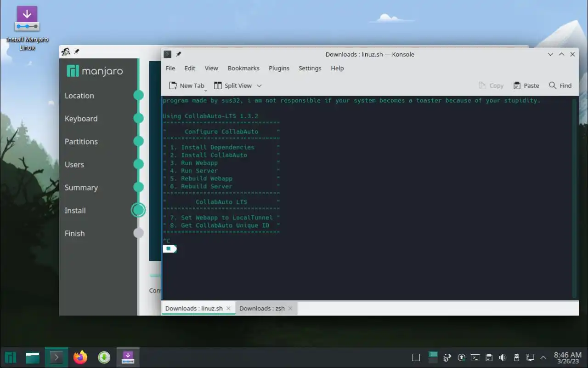Image resolution: width=588 pixels, height=368 pixels.
Task: Select the Users step in installer
Action: pyautogui.click(x=74, y=165)
